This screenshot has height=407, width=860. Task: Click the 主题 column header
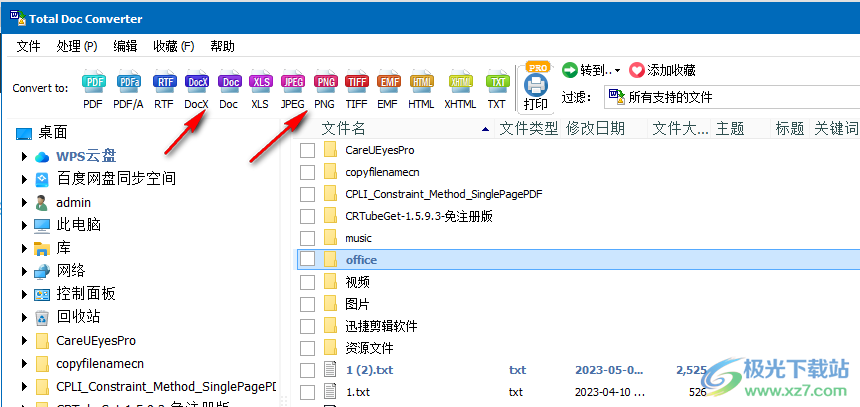(x=740, y=129)
